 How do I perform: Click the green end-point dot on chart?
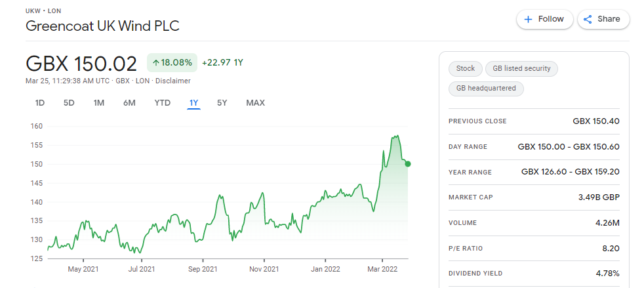click(408, 164)
